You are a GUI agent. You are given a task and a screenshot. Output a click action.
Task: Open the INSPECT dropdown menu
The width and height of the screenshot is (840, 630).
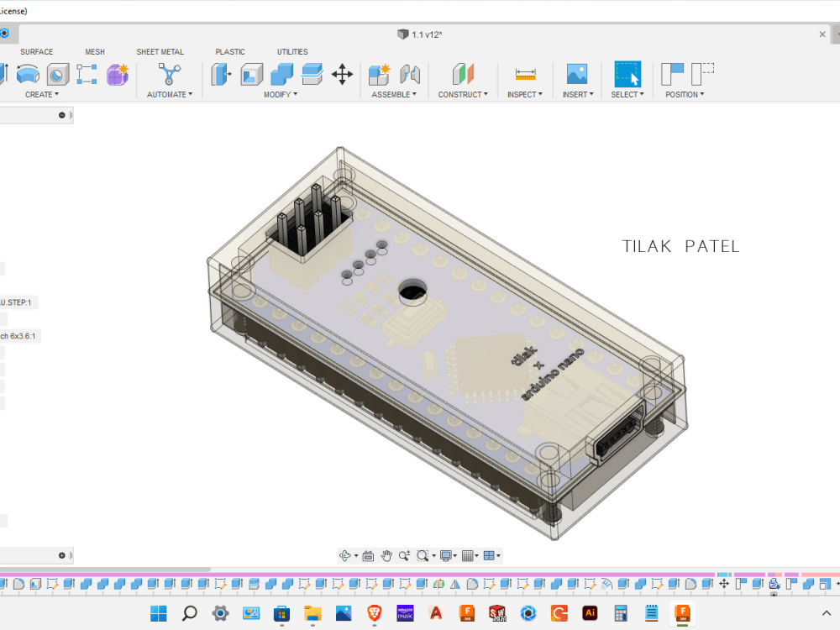pyautogui.click(x=525, y=94)
